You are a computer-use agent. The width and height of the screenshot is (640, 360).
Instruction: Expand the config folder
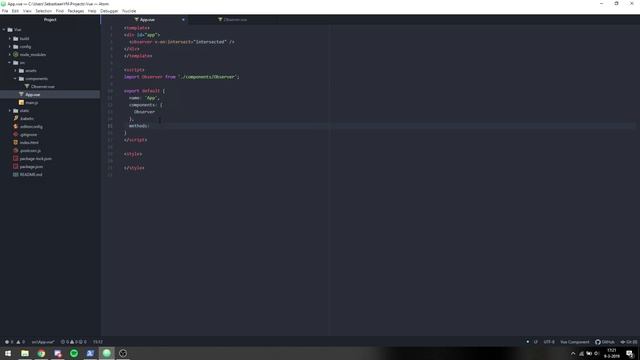(10, 47)
